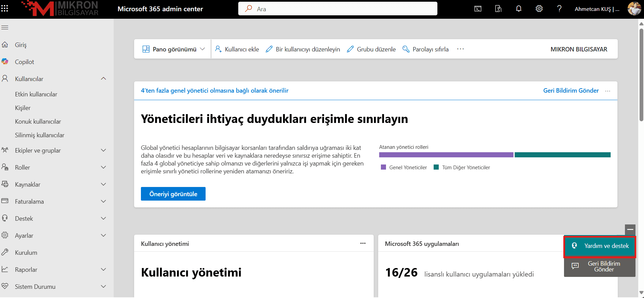Click the help question mark icon
This screenshot has width=644, height=298.
point(559,9)
